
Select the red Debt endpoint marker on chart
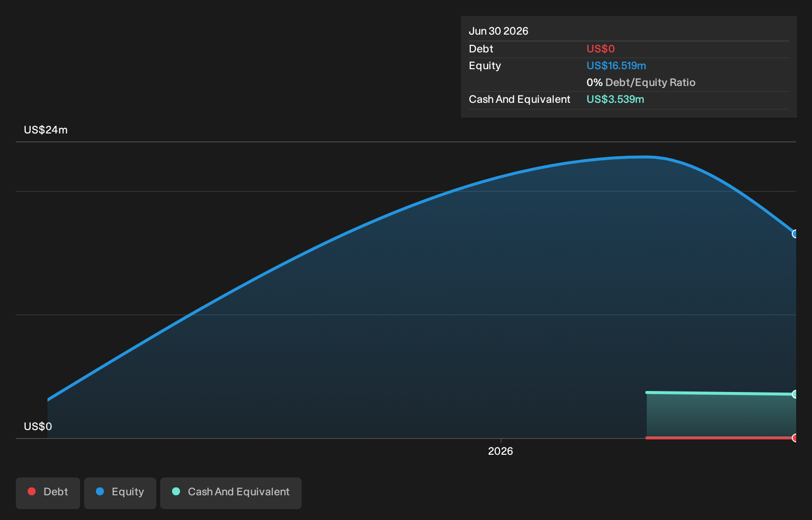(795, 438)
